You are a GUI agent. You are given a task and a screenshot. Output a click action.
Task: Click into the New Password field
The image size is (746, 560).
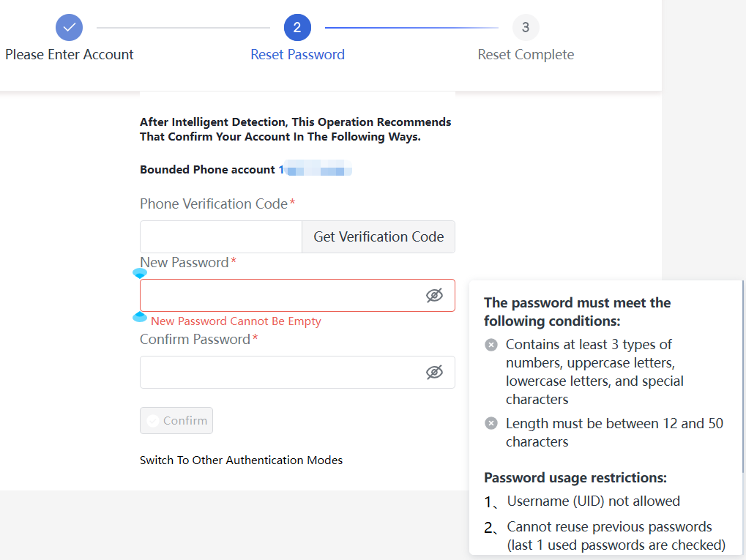[x=278, y=295]
